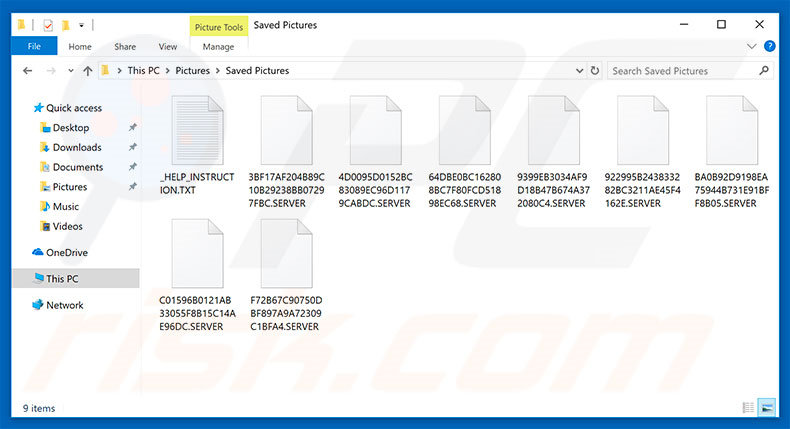Open OneDrive in navigation pane
Screen dimensions: 790x429
coord(67,253)
